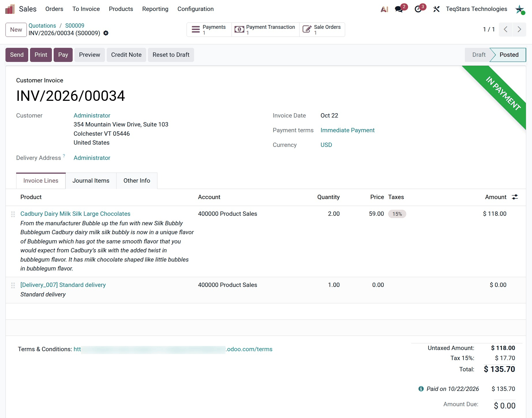Click the 15% tax tag
This screenshot has width=532, height=418.
point(397,214)
